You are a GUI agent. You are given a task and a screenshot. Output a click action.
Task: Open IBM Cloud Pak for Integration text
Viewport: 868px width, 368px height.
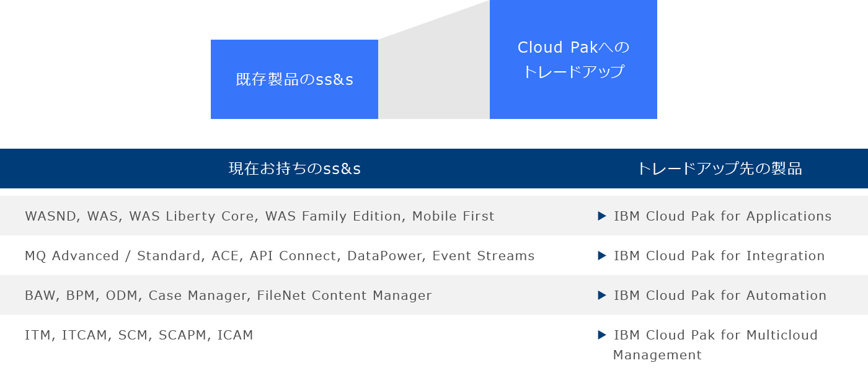719,256
